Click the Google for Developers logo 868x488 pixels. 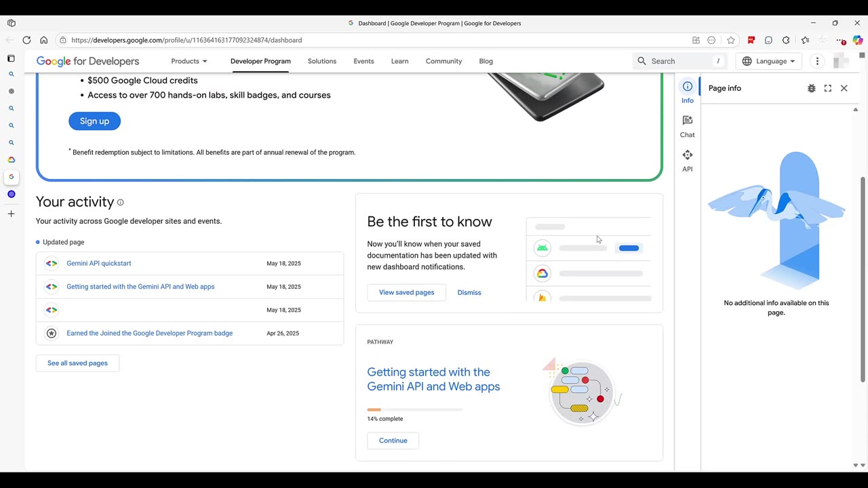87,61
